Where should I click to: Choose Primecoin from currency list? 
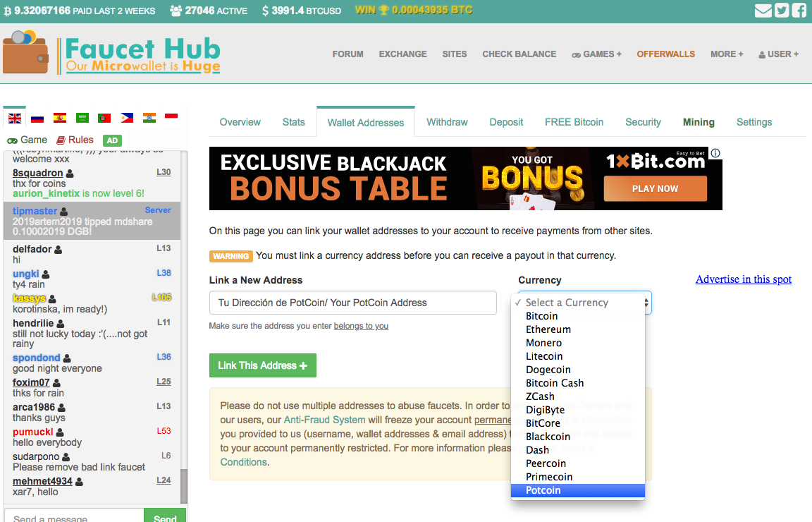coord(578,477)
